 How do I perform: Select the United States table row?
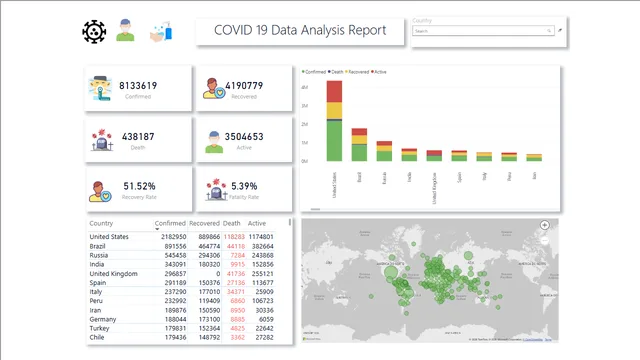(182, 237)
